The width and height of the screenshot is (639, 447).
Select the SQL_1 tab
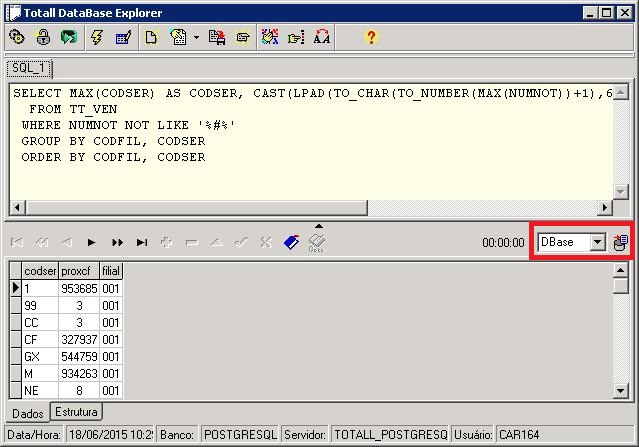(29, 68)
